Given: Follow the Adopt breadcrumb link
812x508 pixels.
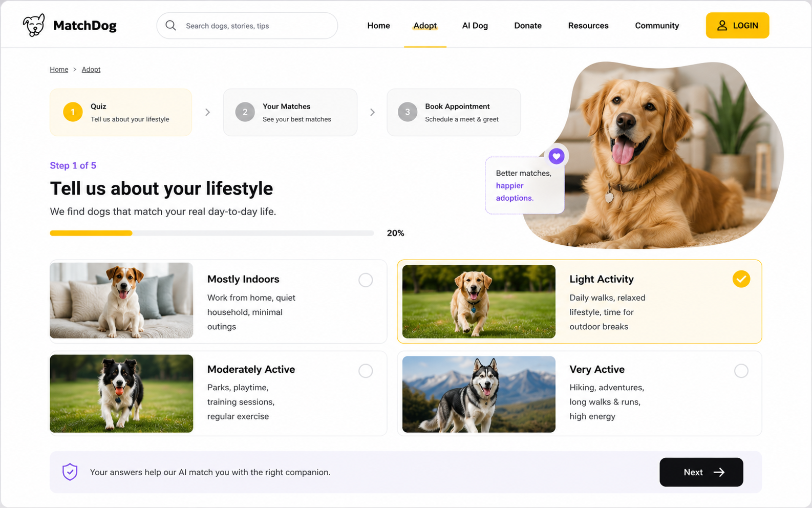Looking at the screenshot, I should (x=91, y=69).
